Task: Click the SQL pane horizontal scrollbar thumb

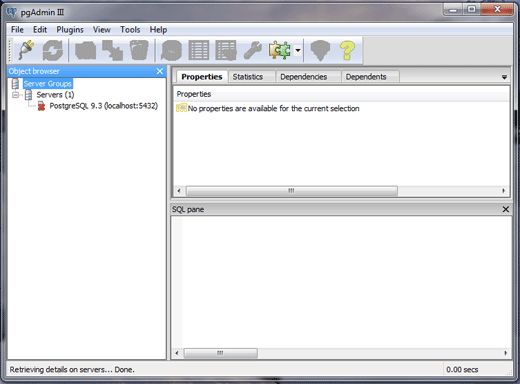Action: click(x=220, y=353)
